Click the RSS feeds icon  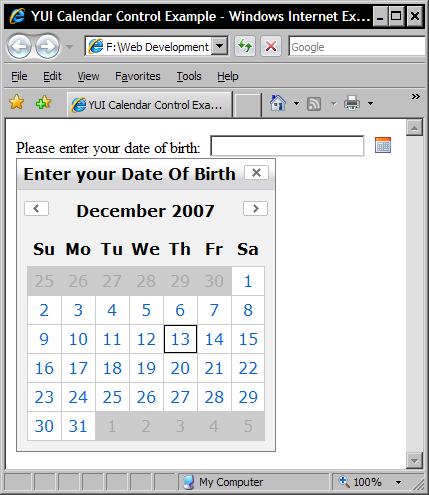click(314, 104)
